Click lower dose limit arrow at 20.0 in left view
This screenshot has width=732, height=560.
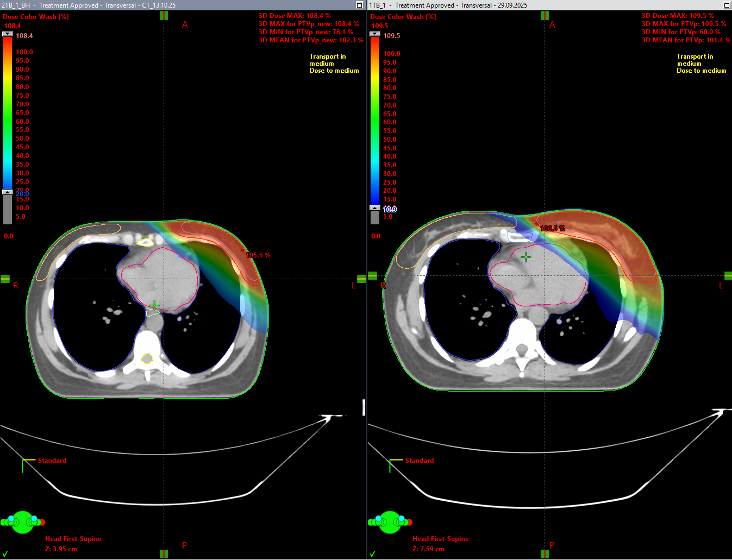point(8,192)
